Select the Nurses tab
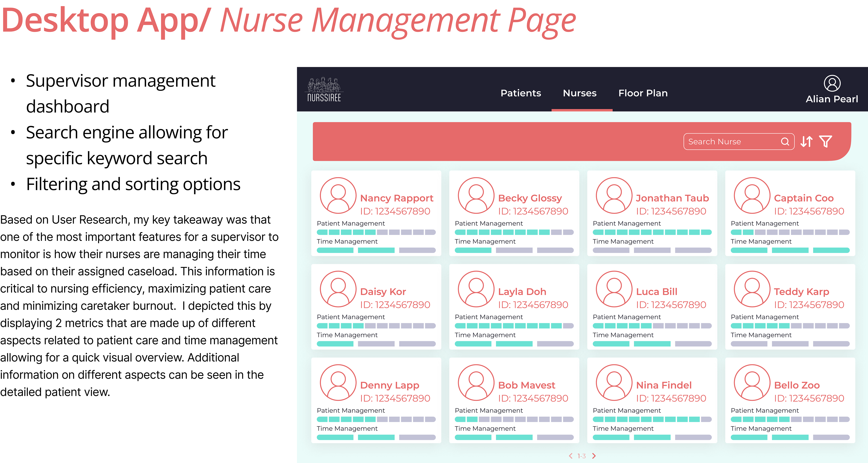The width and height of the screenshot is (868, 463). [x=580, y=93]
